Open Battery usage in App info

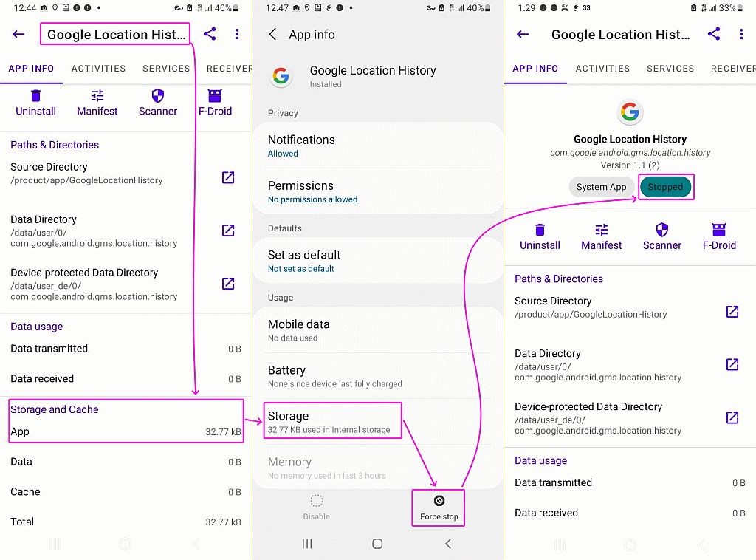point(377,376)
